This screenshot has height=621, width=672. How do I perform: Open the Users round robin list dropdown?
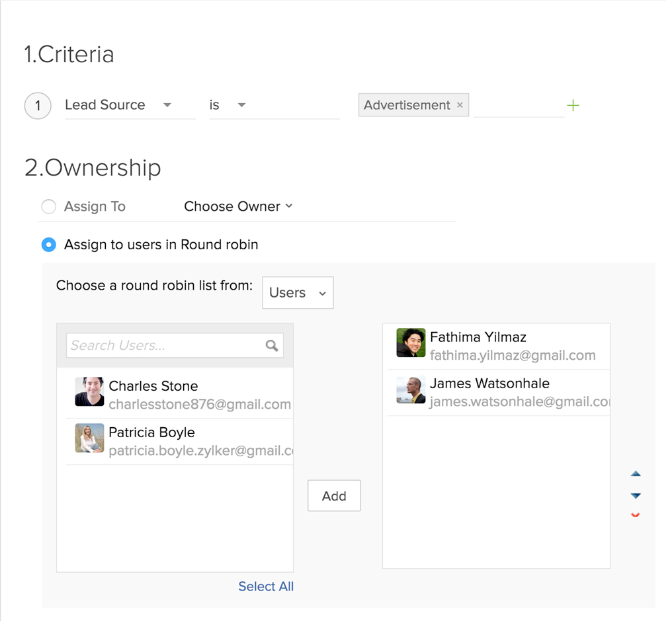pos(298,293)
